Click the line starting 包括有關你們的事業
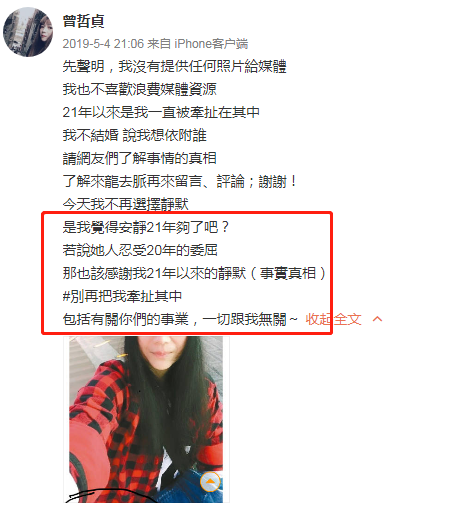This screenshot has width=464, height=511. [x=180, y=319]
